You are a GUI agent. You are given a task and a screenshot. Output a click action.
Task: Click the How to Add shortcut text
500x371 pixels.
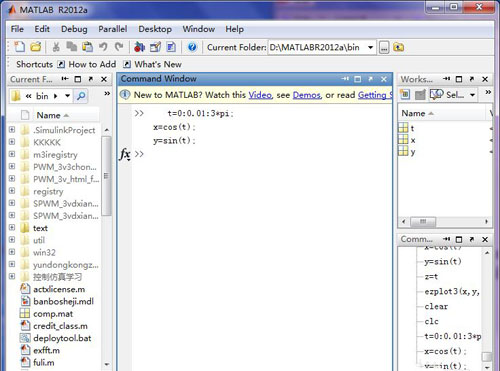click(x=92, y=64)
